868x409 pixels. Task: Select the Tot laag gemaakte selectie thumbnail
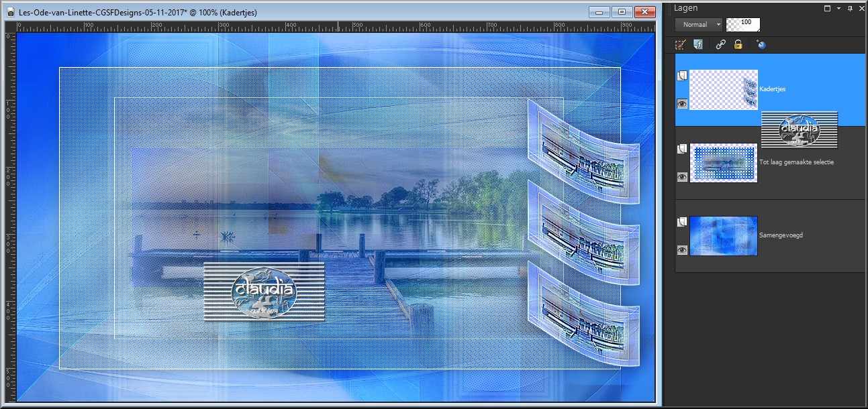(724, 163)
